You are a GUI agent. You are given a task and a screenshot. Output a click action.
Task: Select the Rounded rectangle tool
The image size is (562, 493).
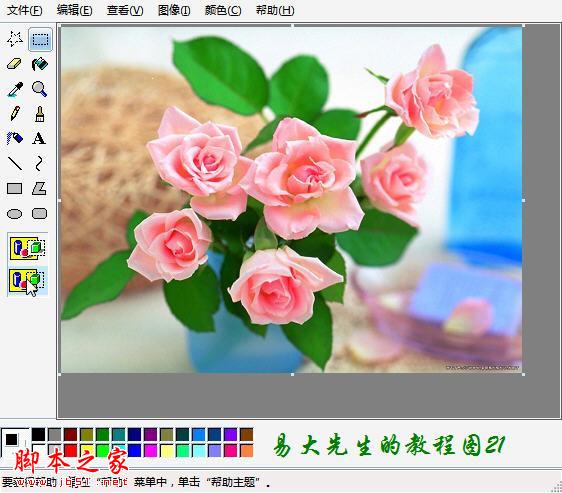(39, 214)
